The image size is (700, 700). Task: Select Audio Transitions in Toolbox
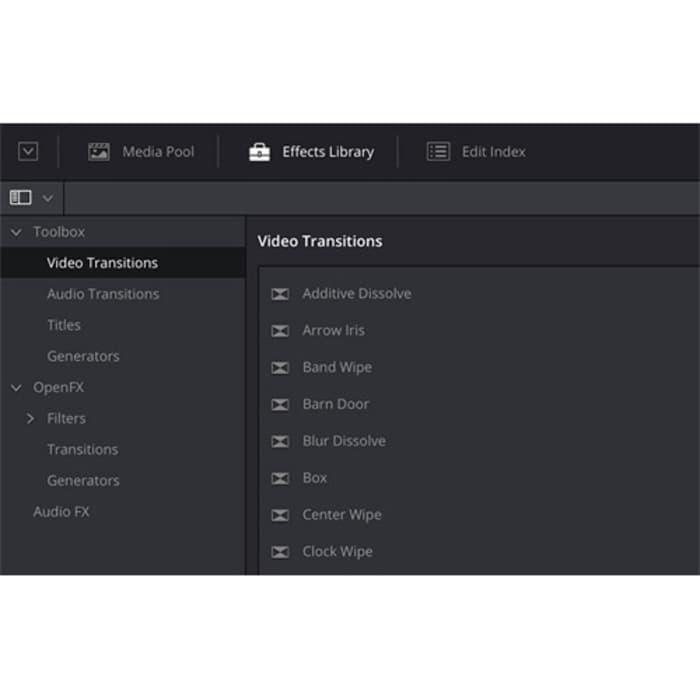coord(102,294)
